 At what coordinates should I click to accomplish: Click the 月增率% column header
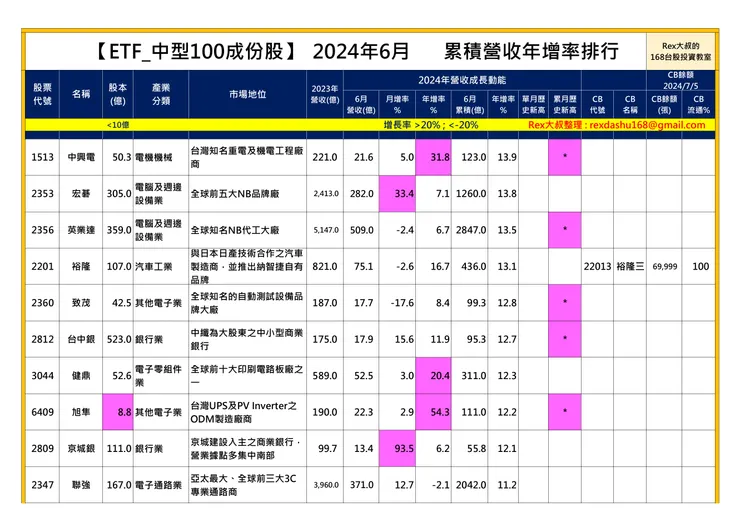point(397,104)
